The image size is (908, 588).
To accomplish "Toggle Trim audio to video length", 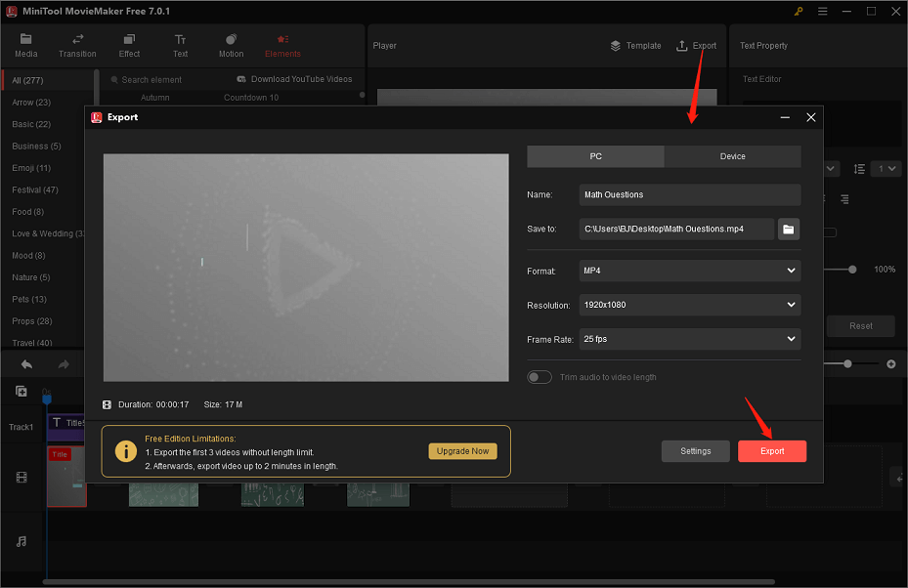I will pyautogui.click(x=540, y=377).
